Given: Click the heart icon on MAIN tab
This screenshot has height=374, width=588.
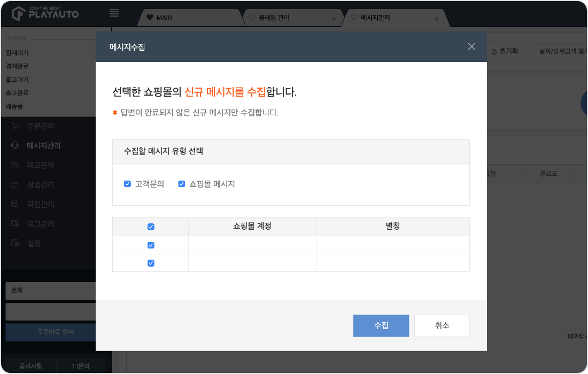Looking at the screenshot, I should pyautogui.click(x=150, y=18).
